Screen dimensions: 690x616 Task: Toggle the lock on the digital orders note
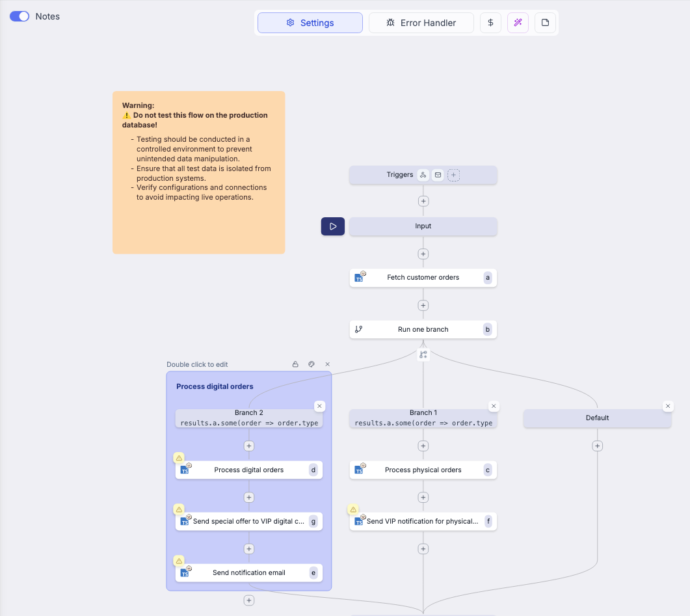(x=295, y=364)
